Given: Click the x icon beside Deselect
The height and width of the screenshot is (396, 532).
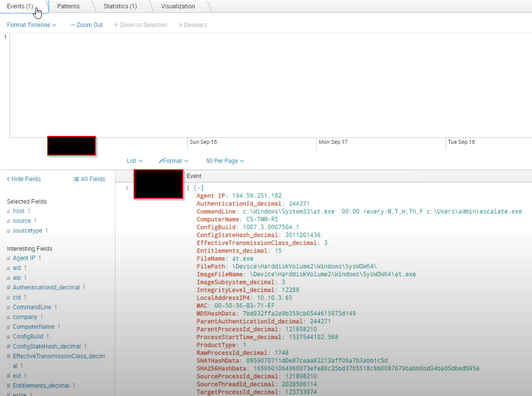Looking at the screenshot, I should [x=180, y=25].
